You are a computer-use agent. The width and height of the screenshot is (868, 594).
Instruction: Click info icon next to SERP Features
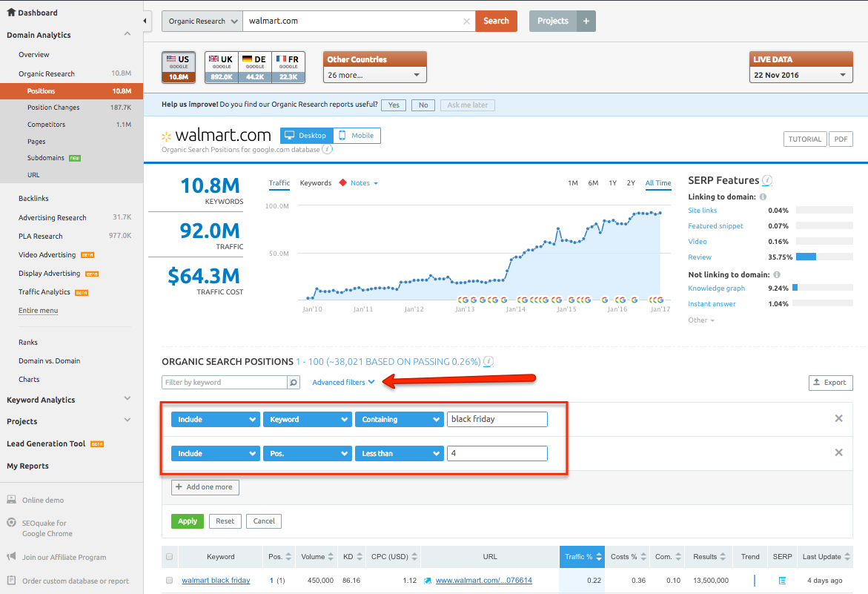[767, 180]
